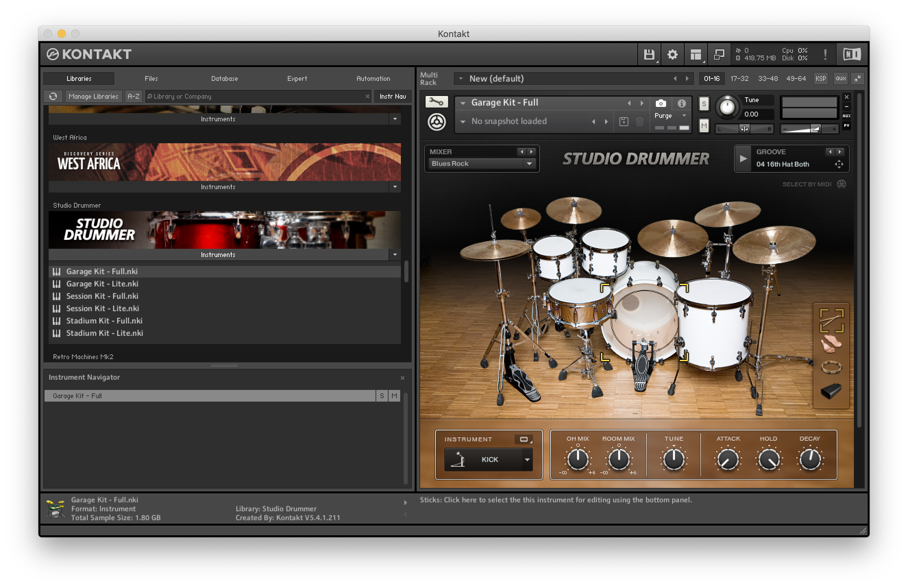Clear the library search field
Image resolution: width=908 pixels, height=588 pixels.
pos(367,96)
